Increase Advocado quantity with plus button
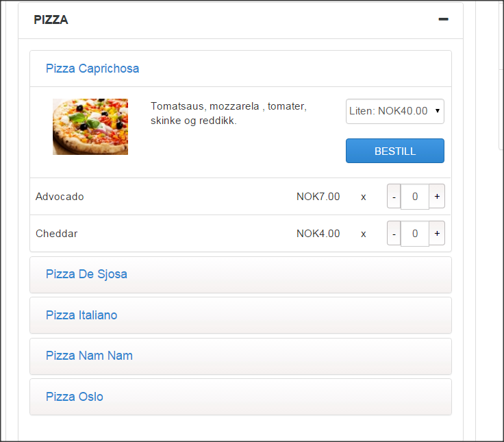Screen dimensions: 504x442 pyautogui.click(x=437, y=196)
